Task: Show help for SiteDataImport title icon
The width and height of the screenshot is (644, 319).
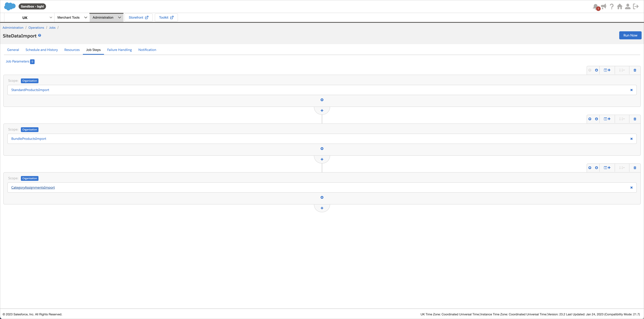Action: [x=39, y=35]
